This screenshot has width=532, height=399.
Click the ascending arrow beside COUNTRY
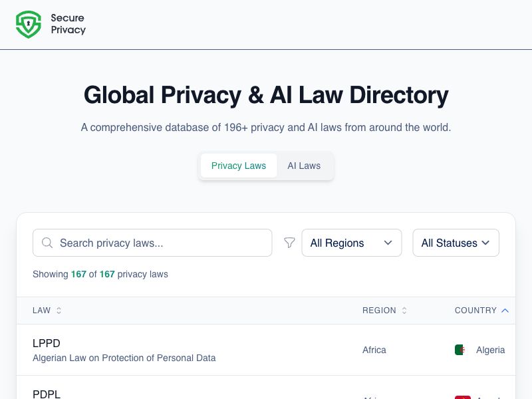[505, 311]
